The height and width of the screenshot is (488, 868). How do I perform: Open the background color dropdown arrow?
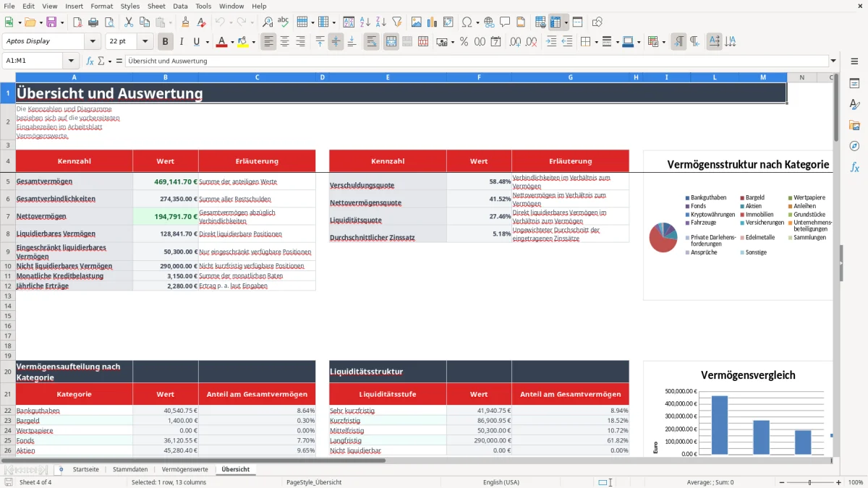pyautogui.click(x=253, y=42)
